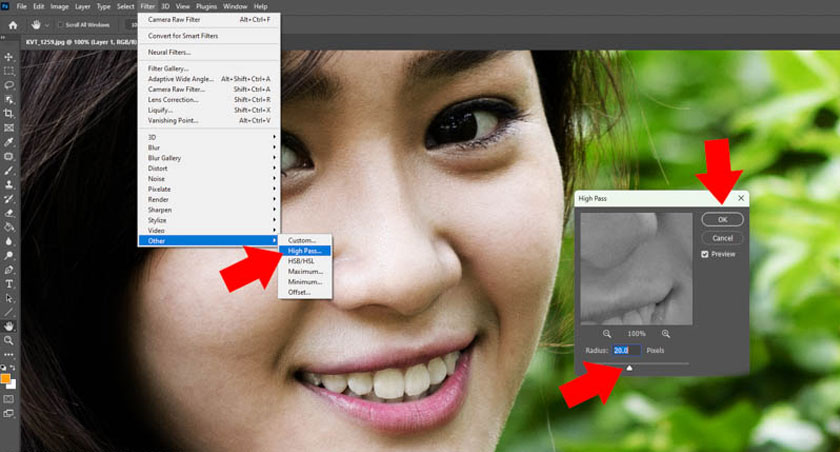Select the KVT_1259.jpg document tab
Screen dimensions: 840x452
80,42
